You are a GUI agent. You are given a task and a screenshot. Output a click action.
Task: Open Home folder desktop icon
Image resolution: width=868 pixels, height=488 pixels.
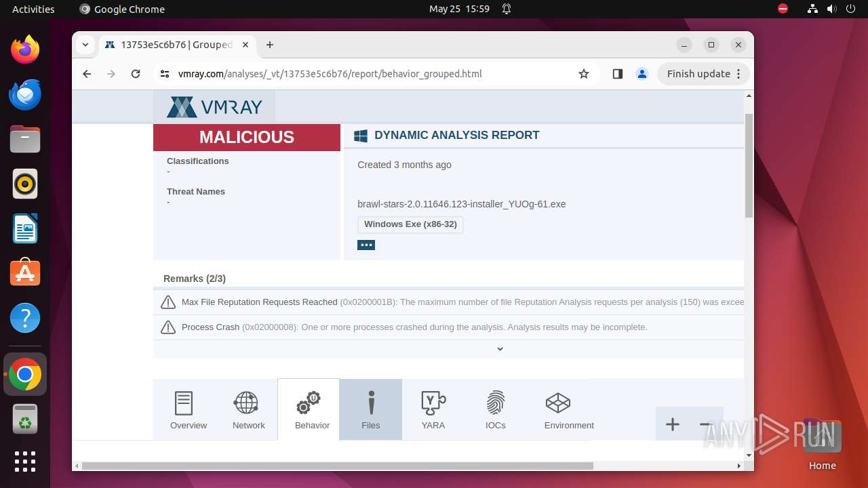tap(822, 444)
